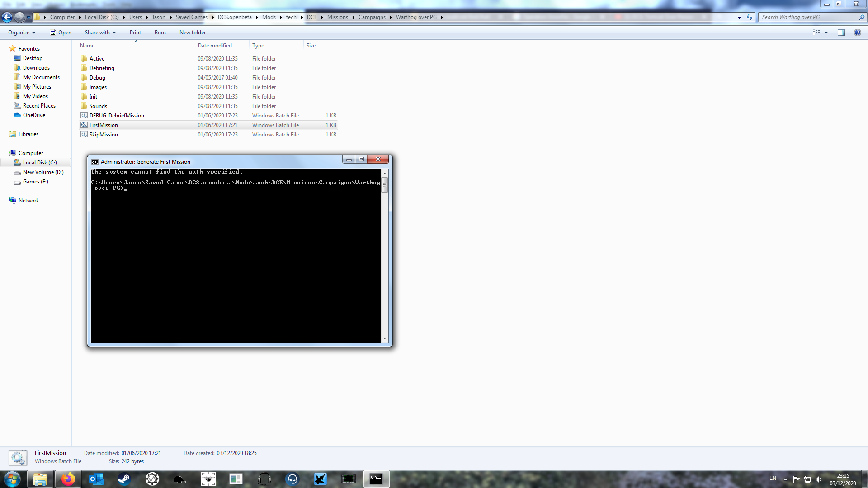Sort by Size column header

[x=321, y=46]
